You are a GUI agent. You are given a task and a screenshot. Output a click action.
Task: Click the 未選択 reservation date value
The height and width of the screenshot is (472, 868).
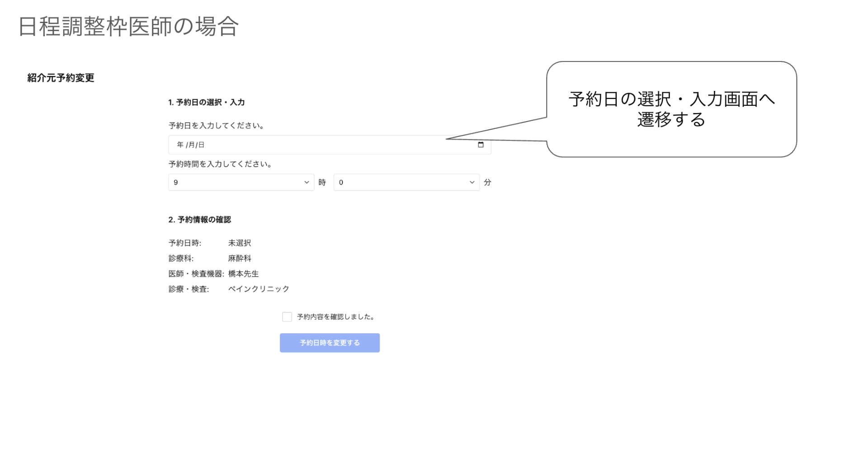[x=239, y=243]
